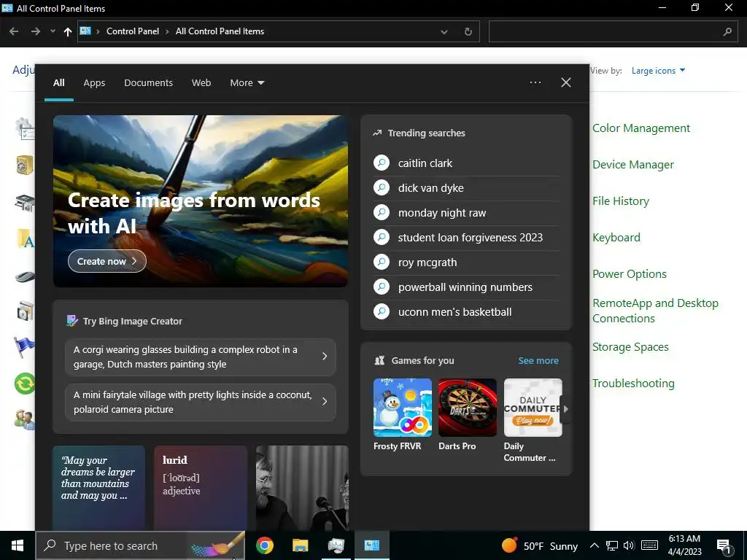The height and width of the screenshot is (560, 747).
Task: Open File Explorer from taskbar
Action: tap(300, 545)
